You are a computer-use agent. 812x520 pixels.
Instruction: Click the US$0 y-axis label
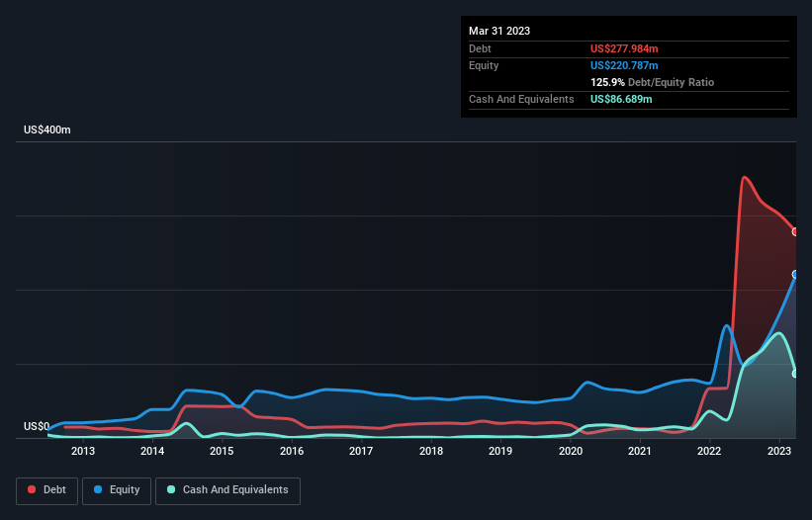coord(37,426)
